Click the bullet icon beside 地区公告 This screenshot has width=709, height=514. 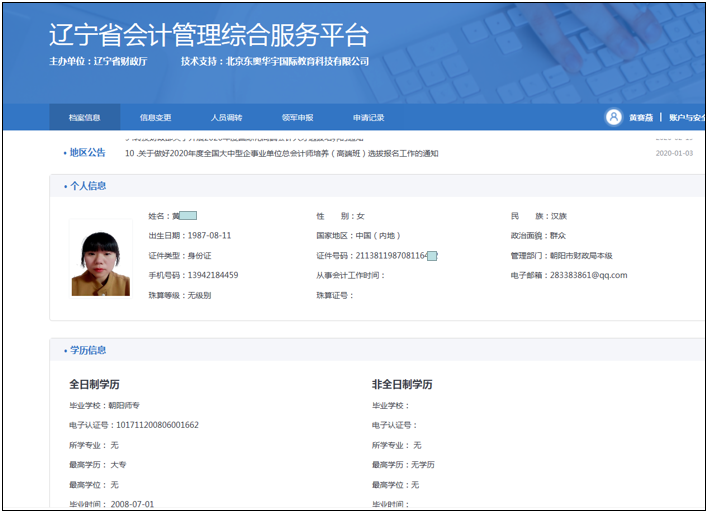[x=64, y=153]
